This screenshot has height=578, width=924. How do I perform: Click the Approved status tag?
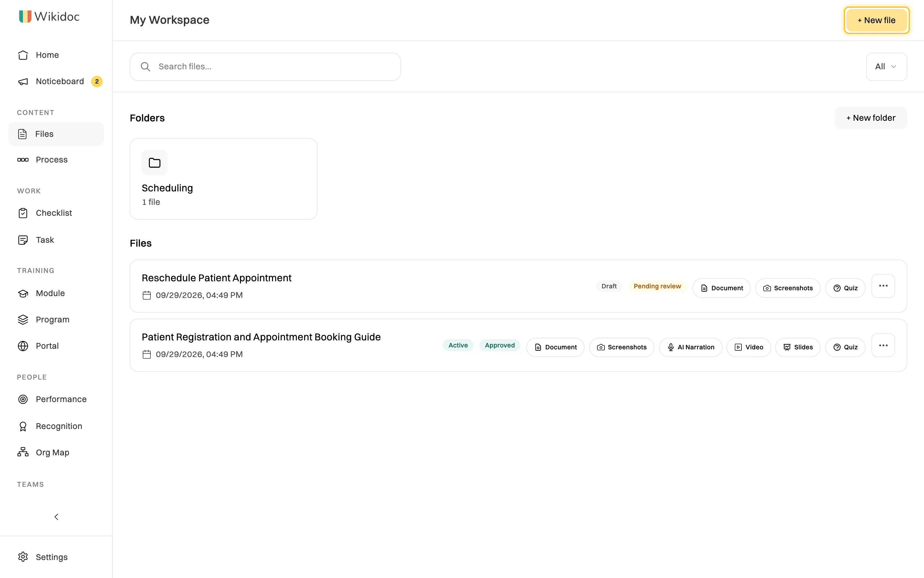(500, 345)
